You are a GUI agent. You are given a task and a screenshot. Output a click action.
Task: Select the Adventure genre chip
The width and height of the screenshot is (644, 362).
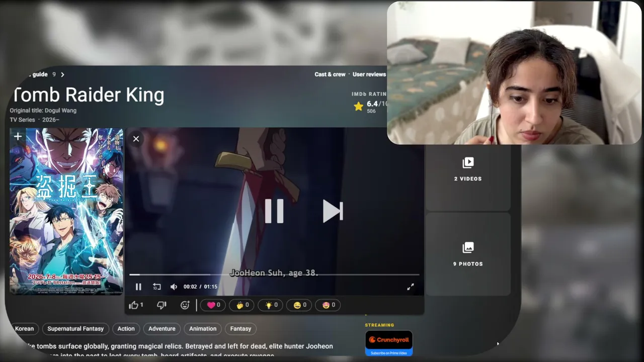click(x=162, y=329)
